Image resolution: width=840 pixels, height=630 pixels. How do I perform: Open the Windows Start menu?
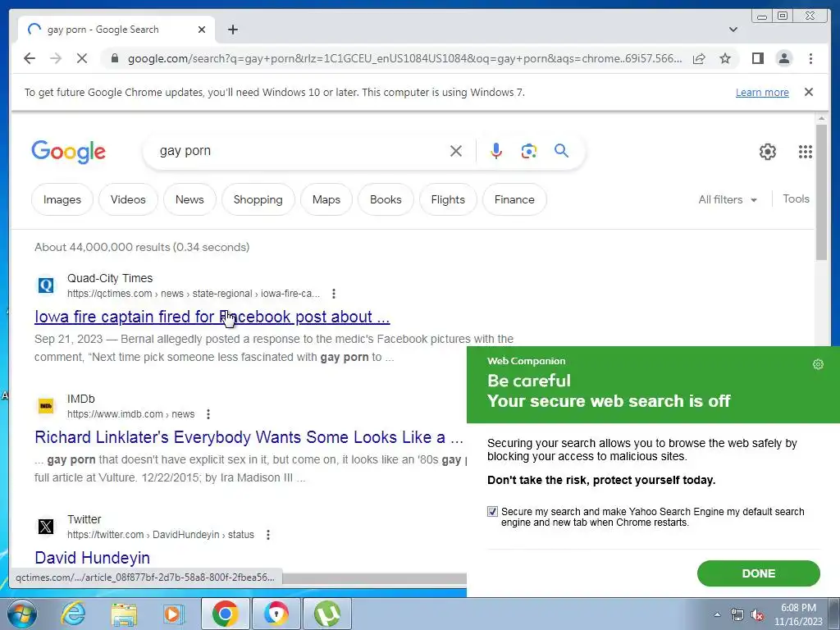point(21,614)
